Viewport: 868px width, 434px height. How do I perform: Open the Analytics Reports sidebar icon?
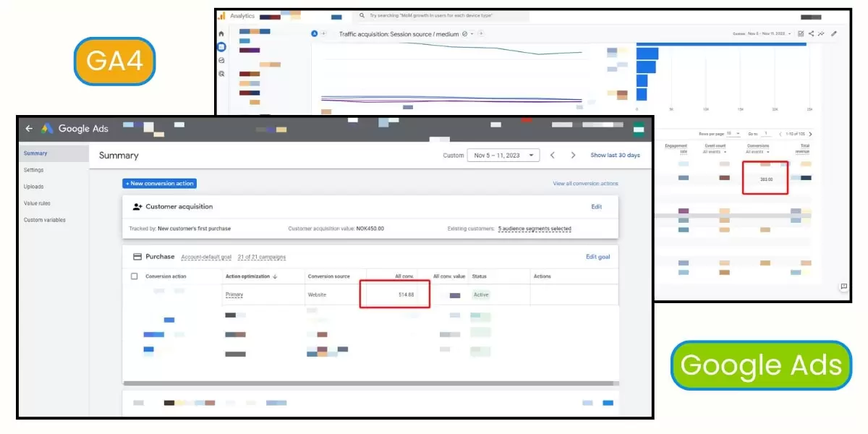(221, 47)
